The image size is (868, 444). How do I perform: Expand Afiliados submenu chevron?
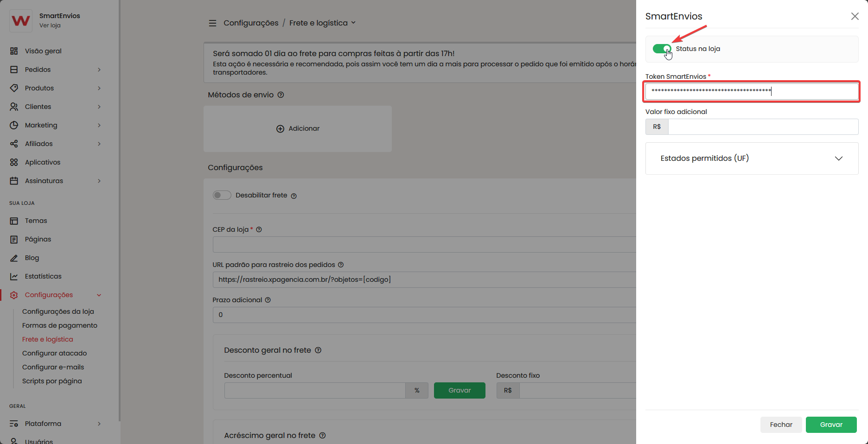[99, 144]
